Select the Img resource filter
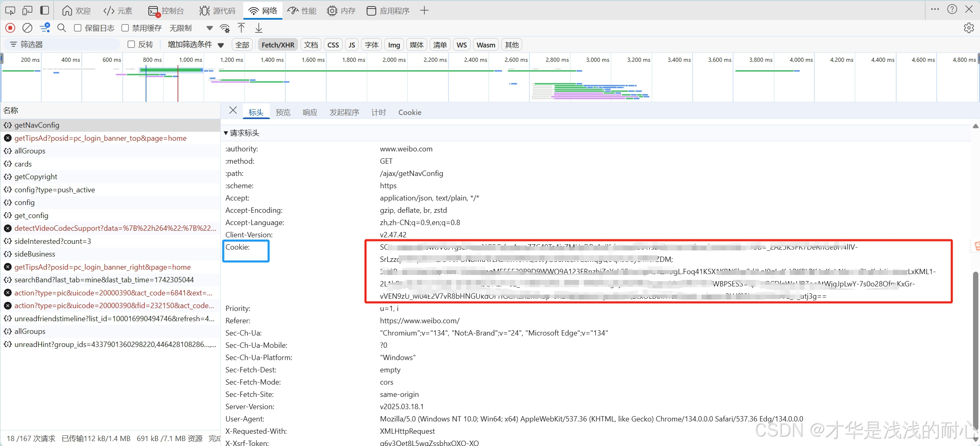This screenshot has width=980, height=446. point(393,45)
